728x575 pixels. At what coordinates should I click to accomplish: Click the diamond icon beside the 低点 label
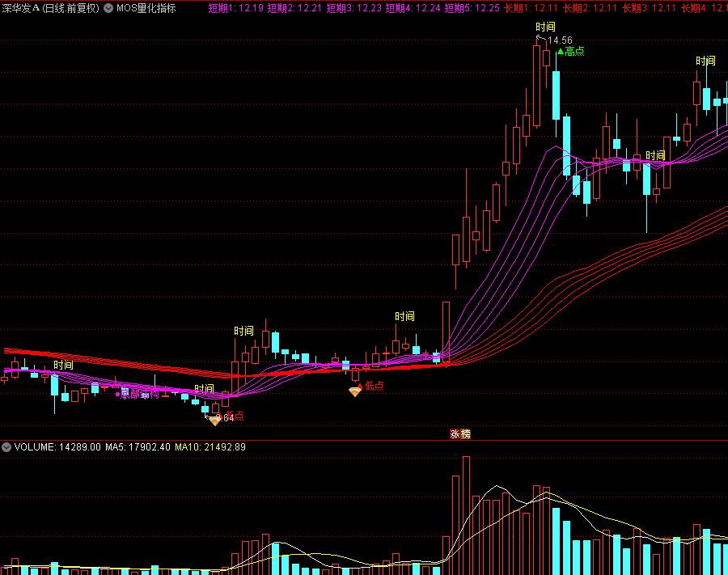[355, 391]
